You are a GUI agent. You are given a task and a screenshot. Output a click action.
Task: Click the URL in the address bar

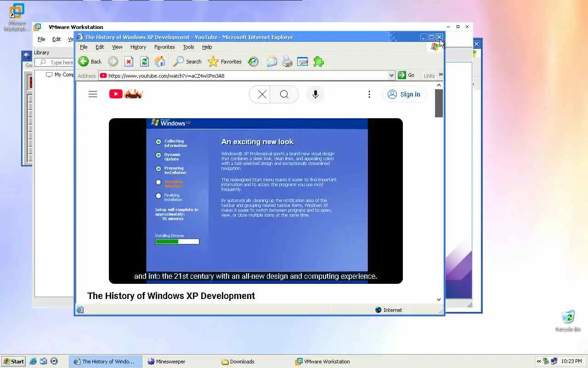coord(166,76)
